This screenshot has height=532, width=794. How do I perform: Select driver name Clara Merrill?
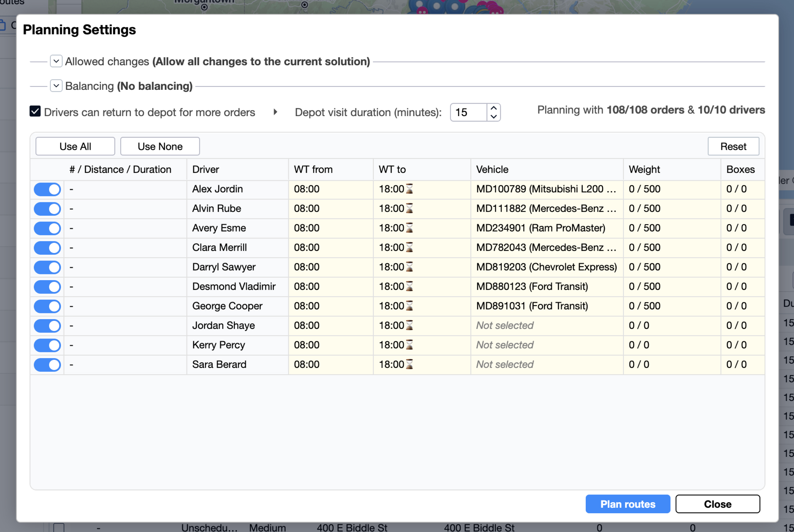[219, 247]
